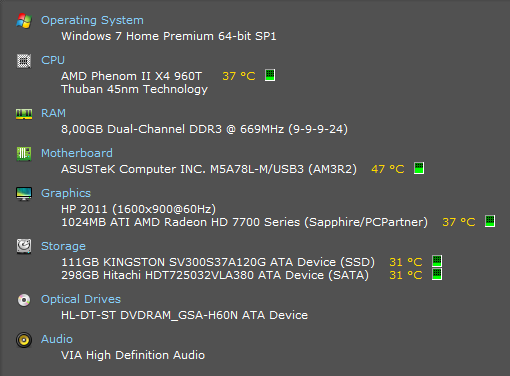Open the Operating System section link
Image resolution: width=510 pixels, height=376 pixels.
pos(92,20)
